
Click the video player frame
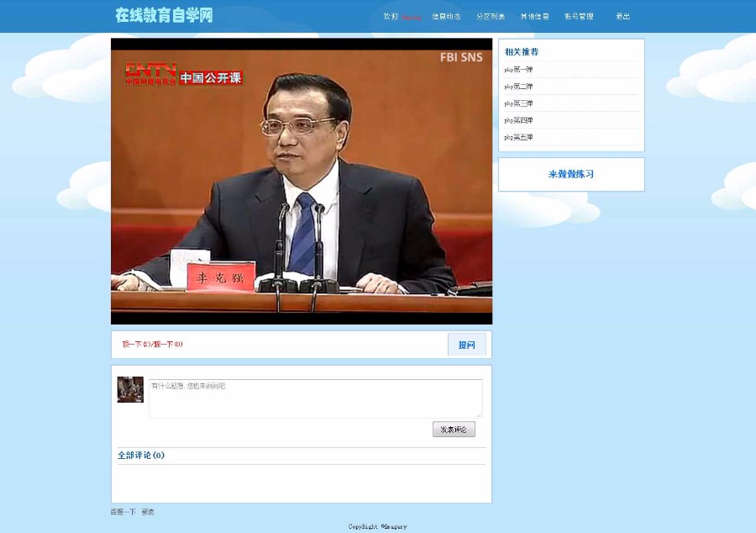(x=302, y=182)
